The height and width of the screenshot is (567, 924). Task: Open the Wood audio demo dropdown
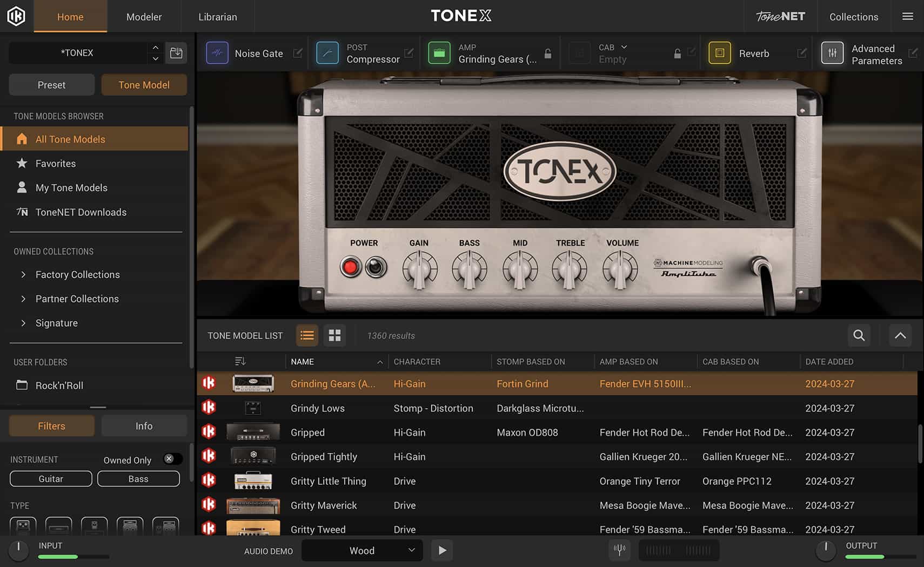(361, 550)
